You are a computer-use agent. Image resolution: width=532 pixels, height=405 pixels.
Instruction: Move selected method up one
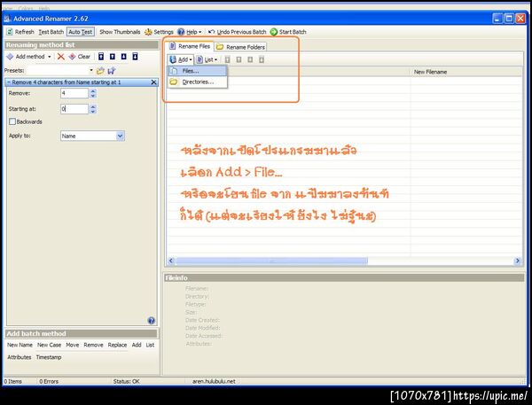(113, 57)
